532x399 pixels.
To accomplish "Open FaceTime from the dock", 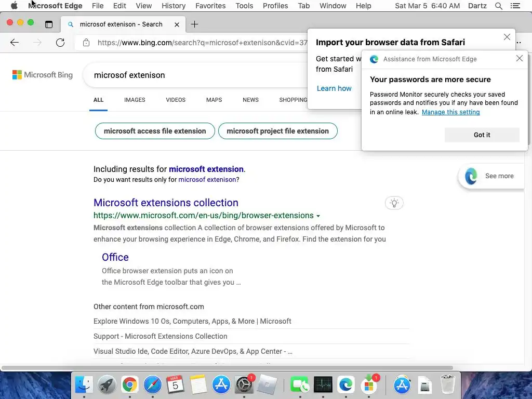I will 300,385.
